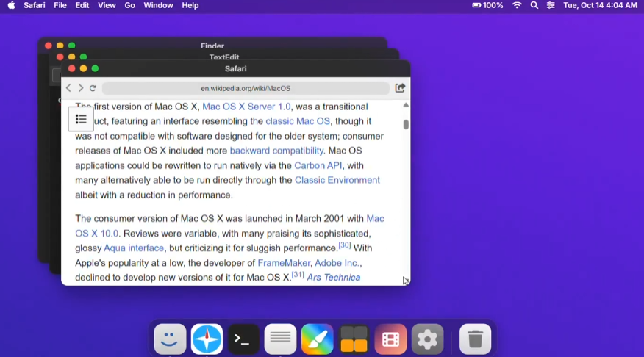Open Spotlight search
This screenshot has width=644, height=357.
534,5
